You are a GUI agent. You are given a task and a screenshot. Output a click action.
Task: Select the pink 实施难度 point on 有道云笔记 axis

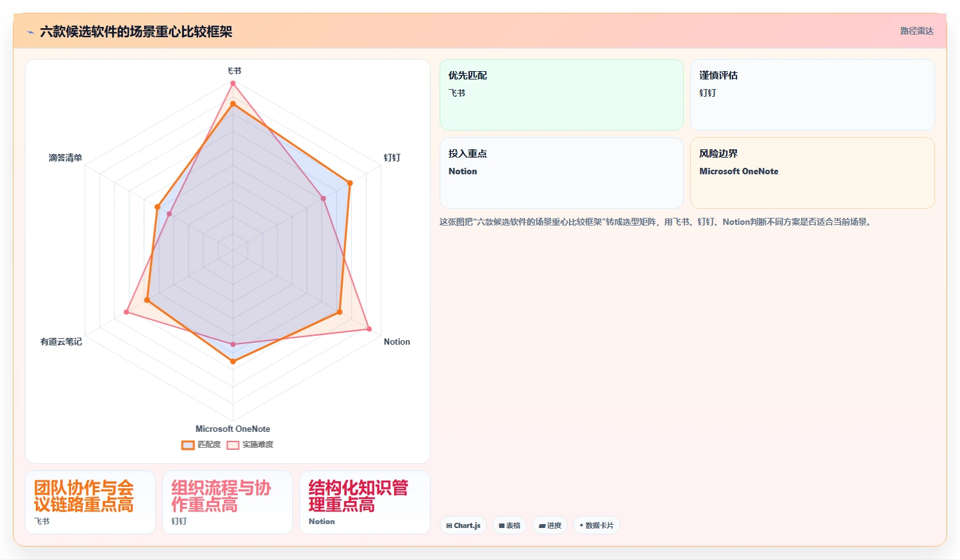tap(126, 312)
